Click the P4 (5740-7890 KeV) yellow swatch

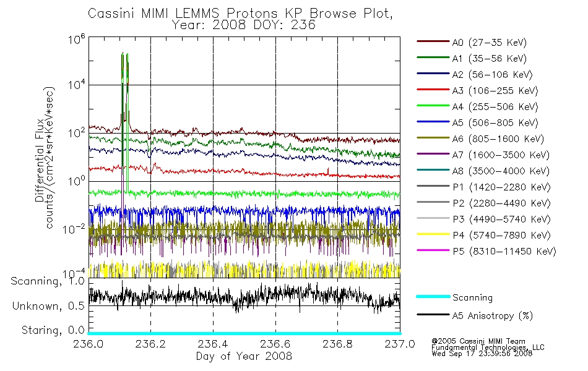point(433,234)
